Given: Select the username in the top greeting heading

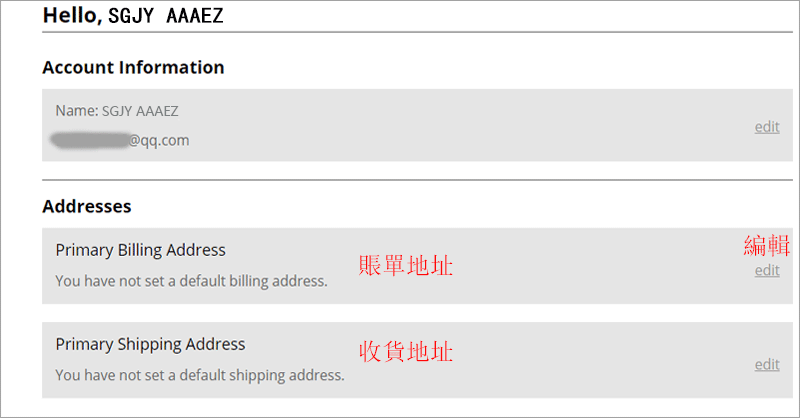Looking at the screenshot, I should (x=165, y=16).
